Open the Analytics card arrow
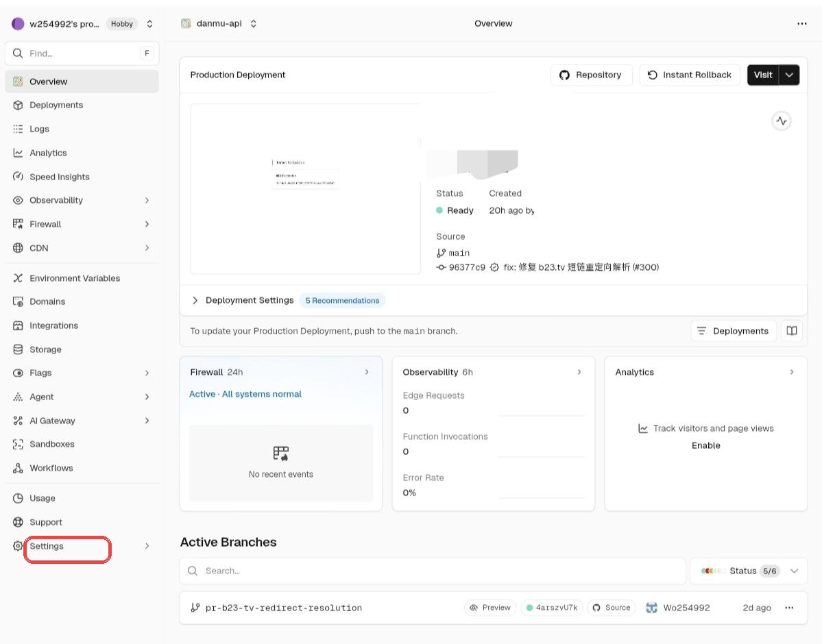Viewport: 822px width, 644px height. pos(792,372)
